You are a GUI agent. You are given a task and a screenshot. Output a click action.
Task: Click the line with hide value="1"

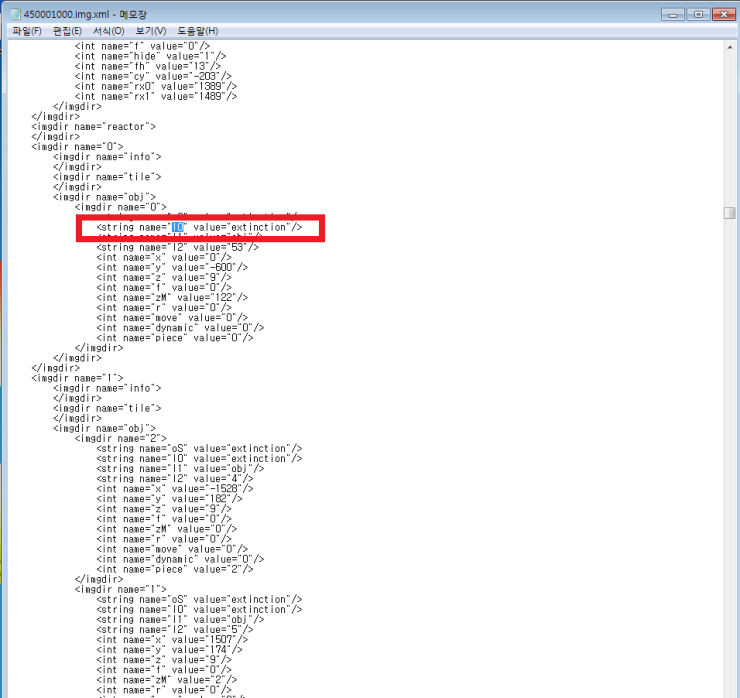click(x=151, y=56)
